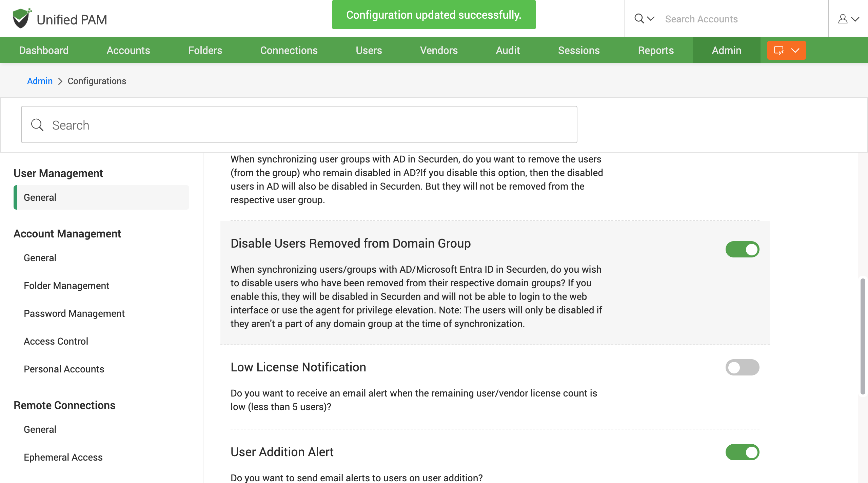
Task: Click the Remote Connections section heading
Action: point(64,405)
